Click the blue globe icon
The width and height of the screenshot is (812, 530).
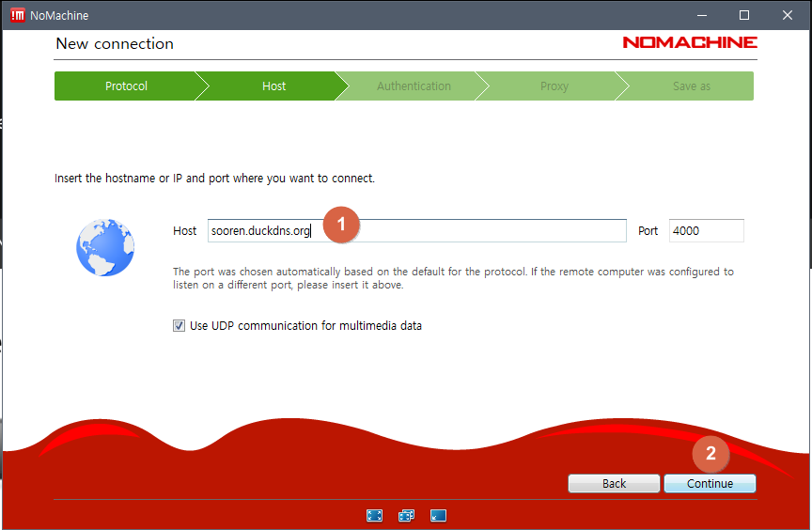click(105, 247)
